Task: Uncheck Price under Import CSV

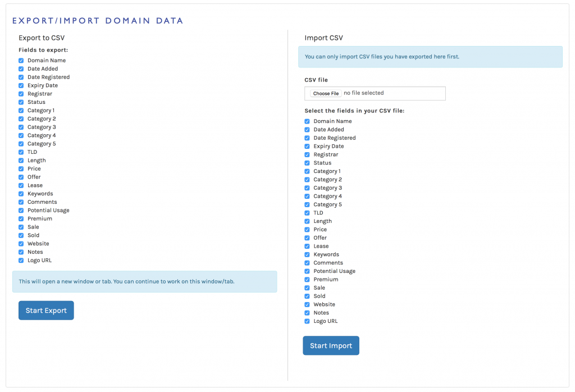Action: pyautogui.click(x=307, y=230)
